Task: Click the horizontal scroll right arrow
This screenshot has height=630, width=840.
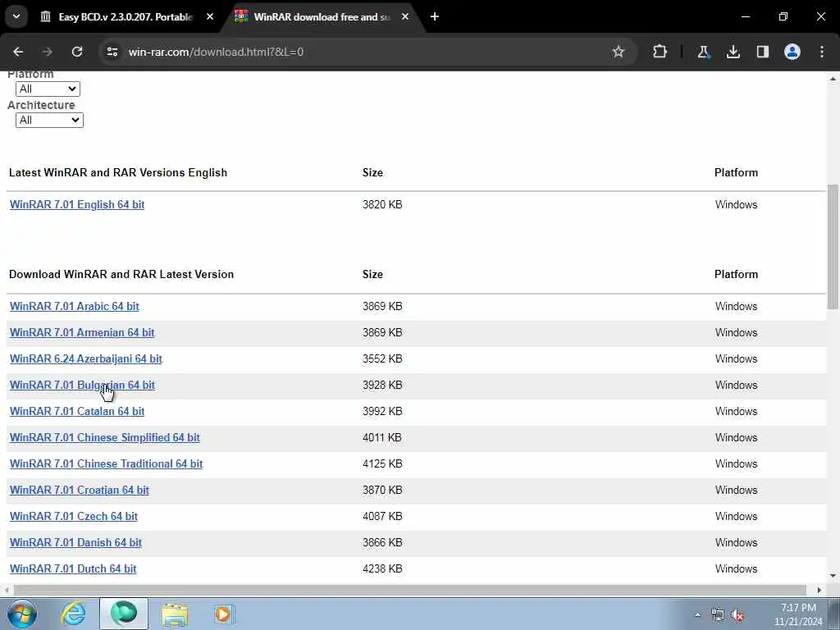Action: click(x=819, y=590)
